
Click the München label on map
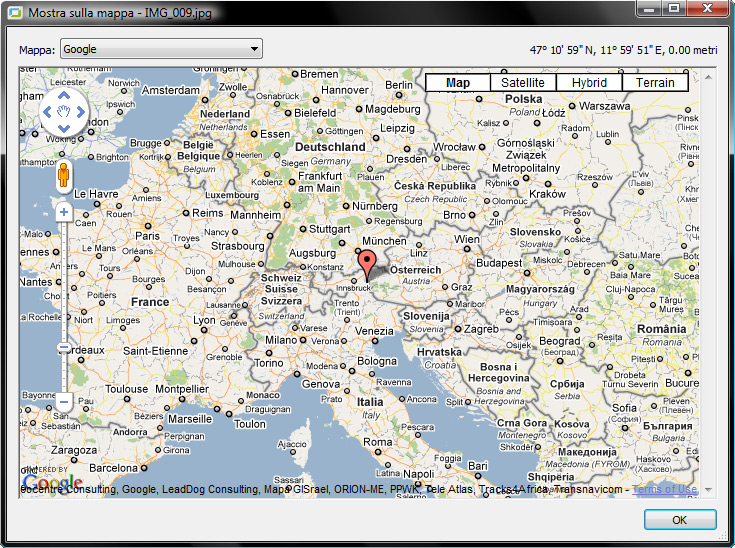coord(384,241)
